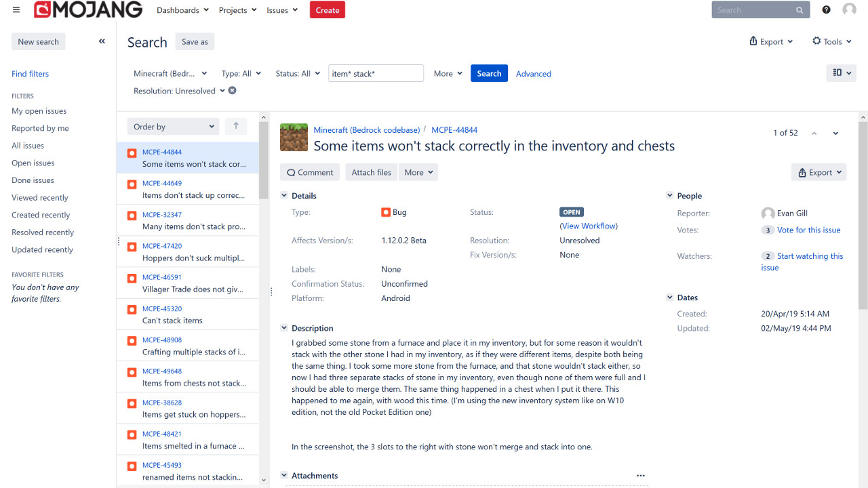Open the Status: All filter dropdown

pyautogui.click(x=298, y=74)
